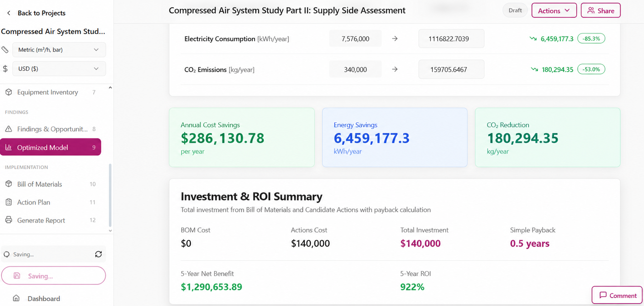This screenshot has width=644, height=306.
Task: Click the downward trend icon beside 180,294.35
Action: 534,69
